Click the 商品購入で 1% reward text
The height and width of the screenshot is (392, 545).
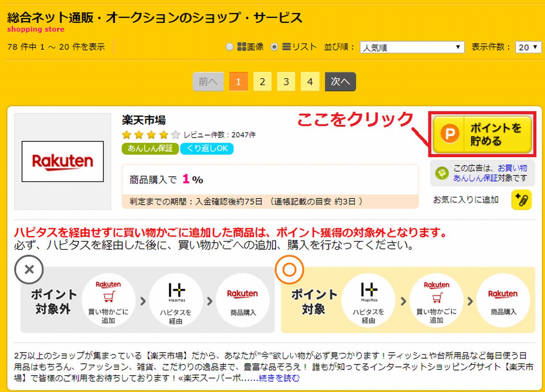coord(166,179)
